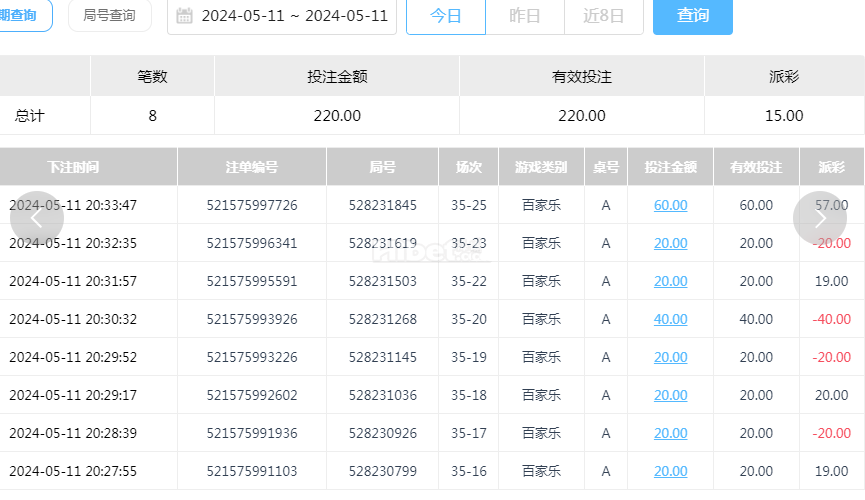Viewport: 865px width, 500px height.
Task: Open the date range 2024-05-11 picker
Action: click(282, 16)
